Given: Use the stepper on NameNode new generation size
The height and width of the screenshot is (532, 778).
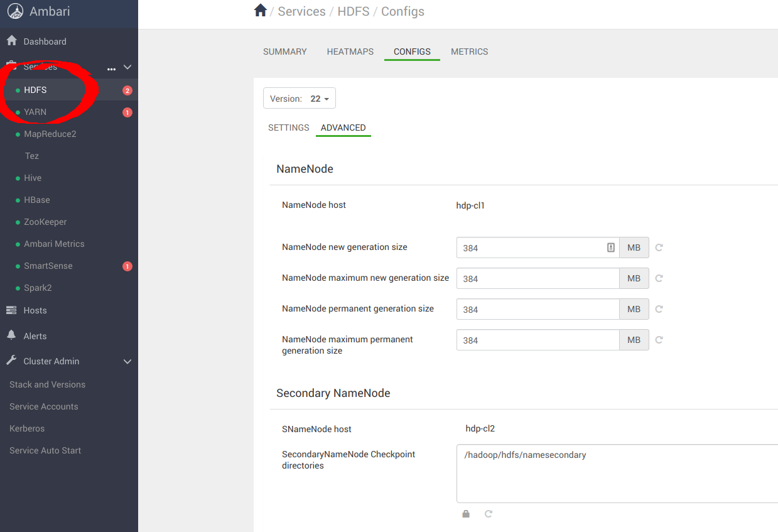Looking at the screenshot, I should point(610,247).
